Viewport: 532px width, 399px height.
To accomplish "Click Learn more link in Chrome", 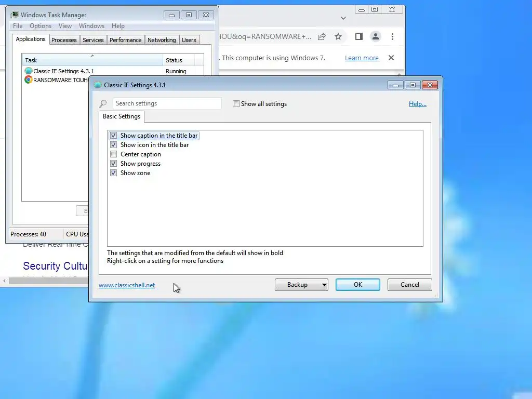I will point(362,58).
